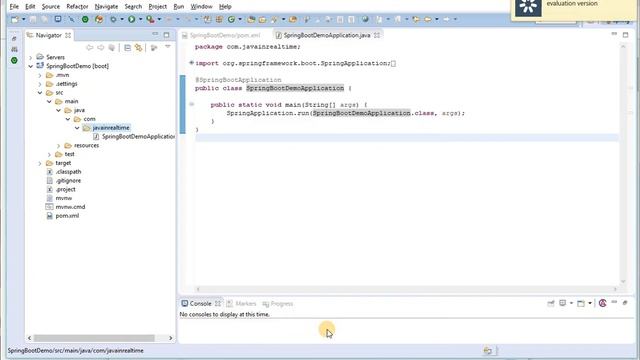Maximize the Navigator panel
This screenshot has height=360, width=640.
pyautogui.click(x=166, y=35)
